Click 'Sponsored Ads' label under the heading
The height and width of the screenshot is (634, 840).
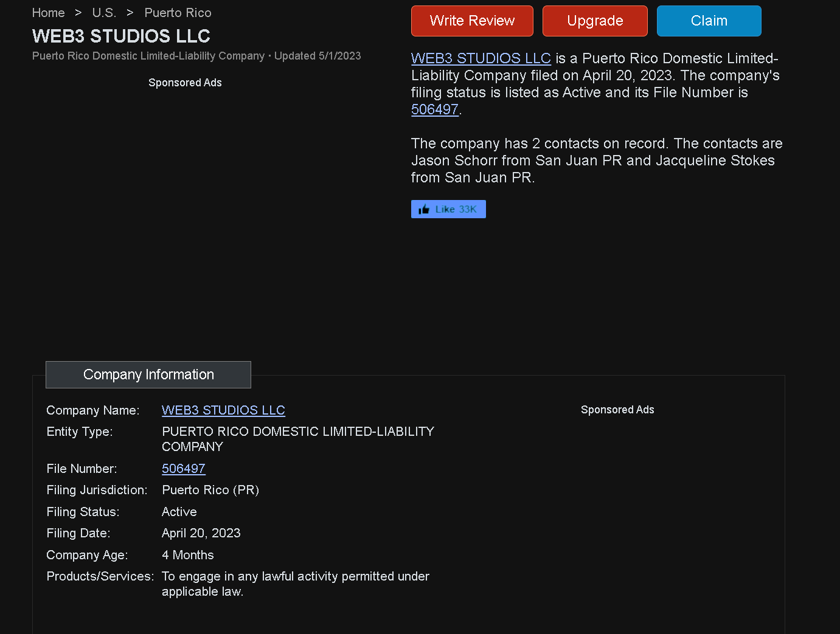(x=185, y=83)
